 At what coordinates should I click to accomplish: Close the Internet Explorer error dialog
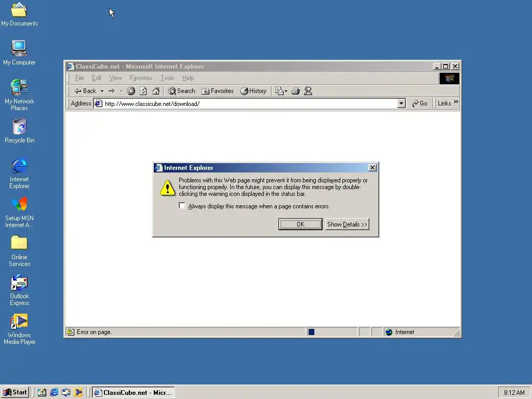pyautogui.click(x=372, y=168)
